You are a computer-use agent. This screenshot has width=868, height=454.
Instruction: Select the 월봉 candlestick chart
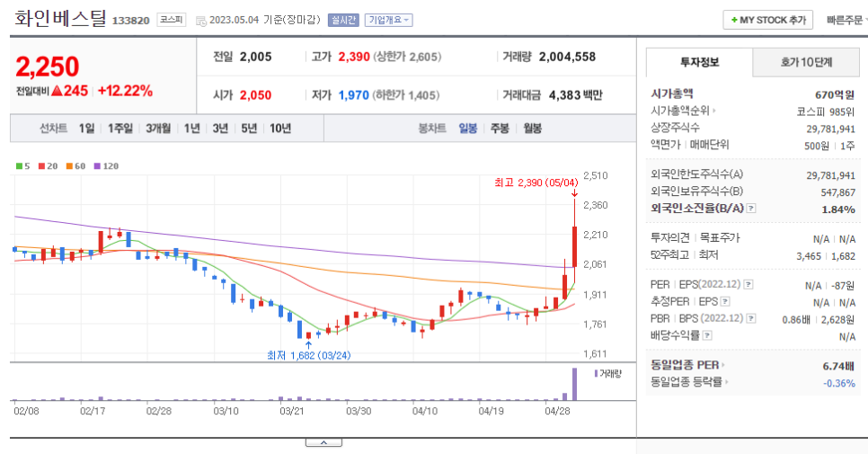(x=533, y=129)
